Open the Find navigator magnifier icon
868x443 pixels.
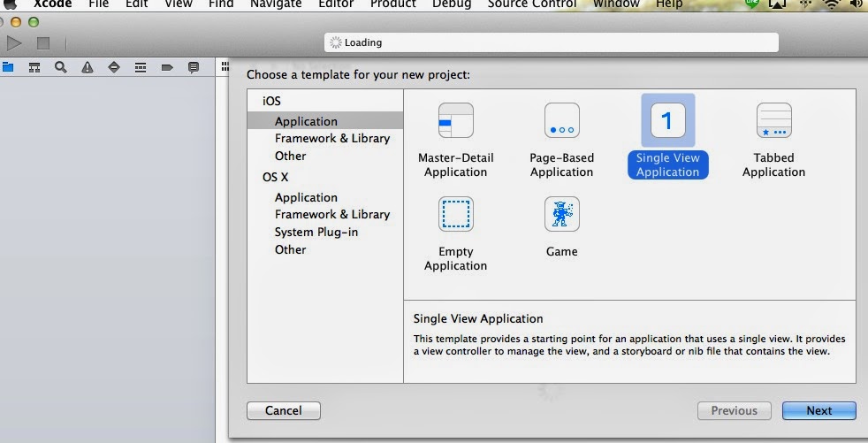coord(61,67)
